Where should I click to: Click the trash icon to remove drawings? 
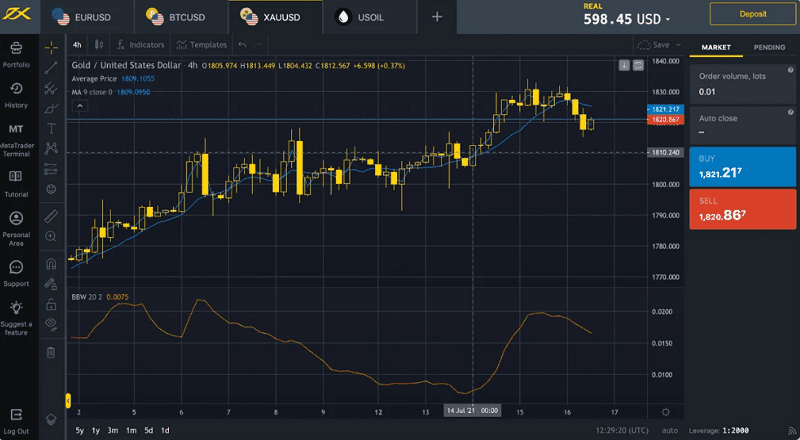[x=51, y=352]
